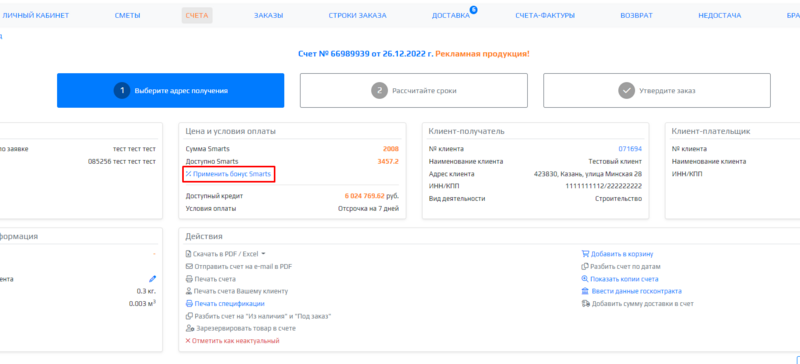800x364 pixels.
Task: Click the payment terms Отсрочка на 7 дней
Action: 368,209
